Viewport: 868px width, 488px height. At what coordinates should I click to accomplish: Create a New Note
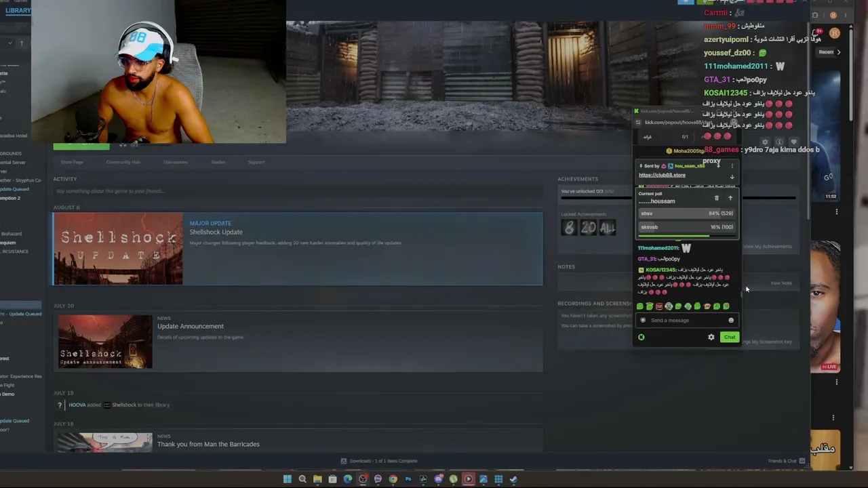click(x=781, y=283)
